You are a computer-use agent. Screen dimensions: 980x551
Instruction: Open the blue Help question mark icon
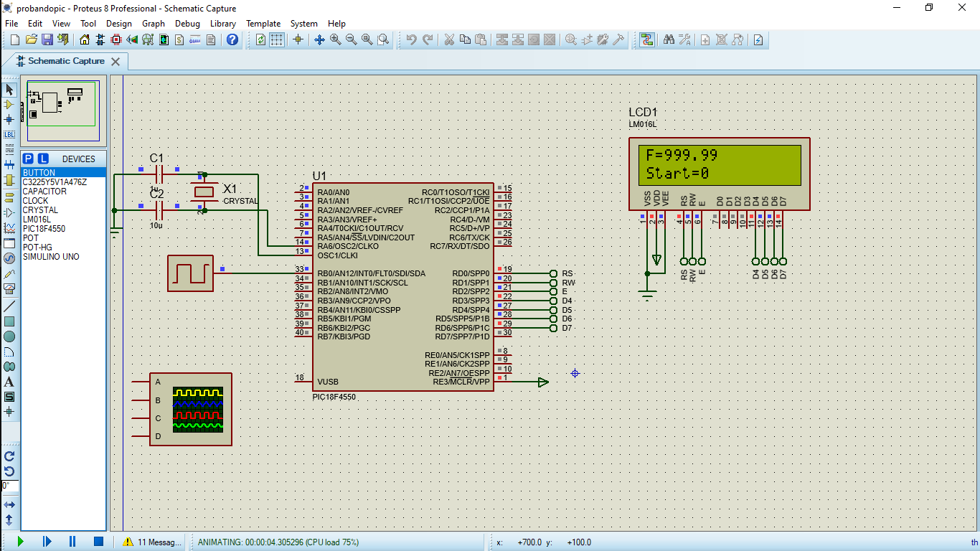point(232,39)
